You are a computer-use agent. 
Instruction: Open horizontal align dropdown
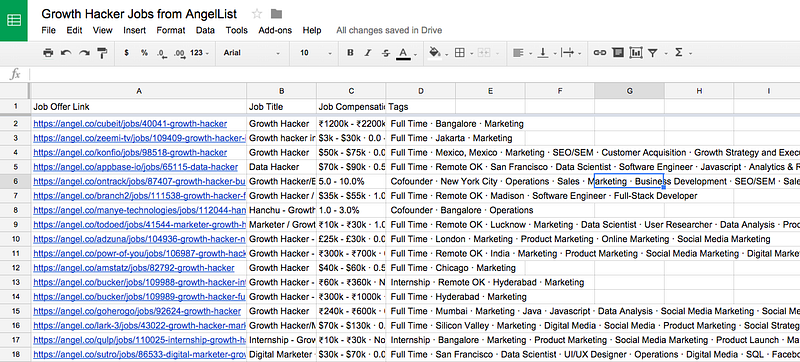[521, 53]
